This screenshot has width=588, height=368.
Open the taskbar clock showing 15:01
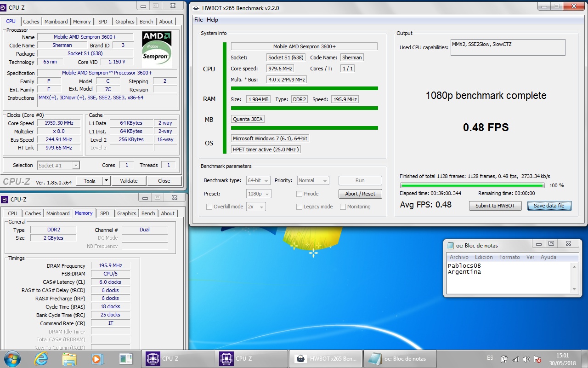click(x=562, y=359)
